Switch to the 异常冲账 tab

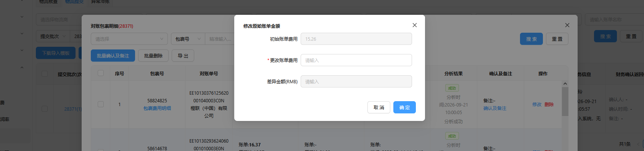tap(100, 2)
